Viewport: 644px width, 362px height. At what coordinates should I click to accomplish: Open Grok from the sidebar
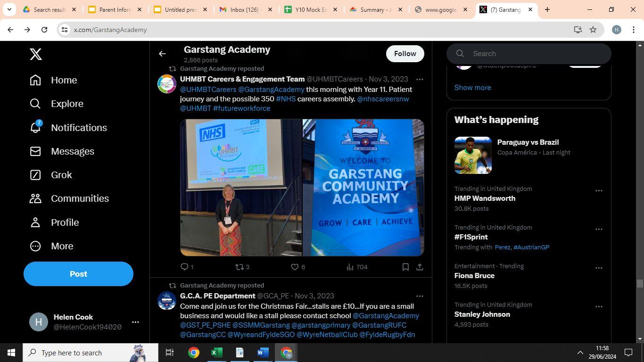tap(51, 175)
